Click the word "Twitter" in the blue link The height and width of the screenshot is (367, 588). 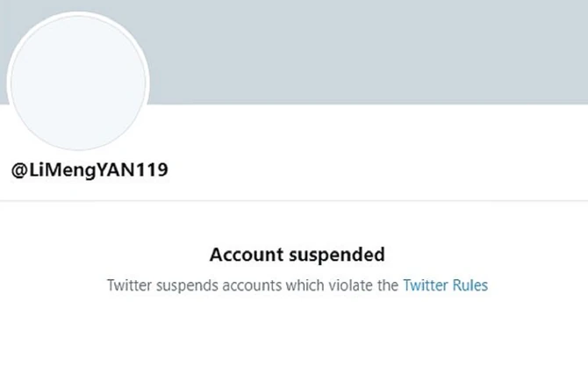coord(426,285)
